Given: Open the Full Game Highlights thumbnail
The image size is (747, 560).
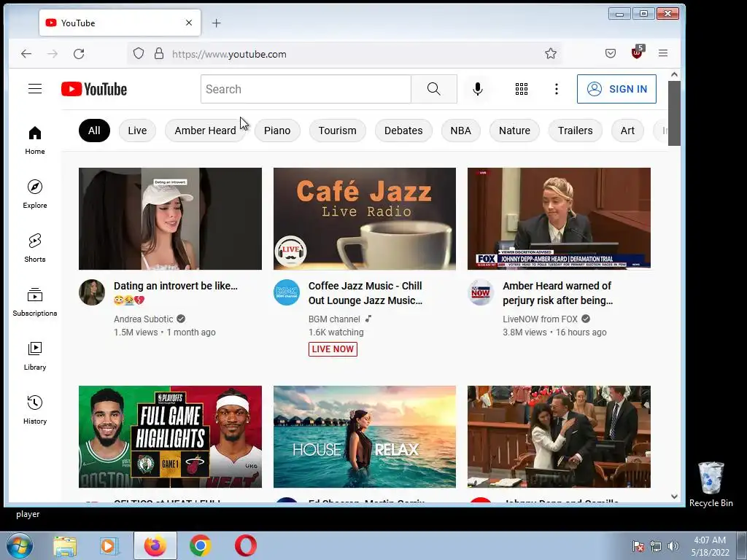Looking at the screenshot, I should point(170,437).
